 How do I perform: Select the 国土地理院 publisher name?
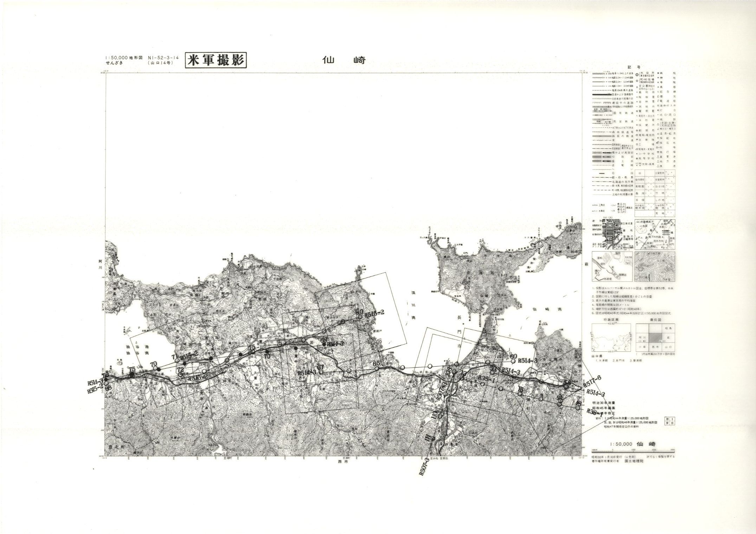[x=634, y=461]
